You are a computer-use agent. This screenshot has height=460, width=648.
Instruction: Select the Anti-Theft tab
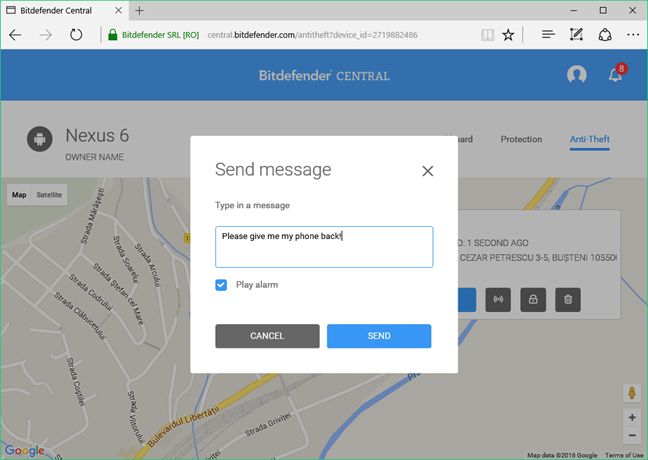click(x=590, y=139)
